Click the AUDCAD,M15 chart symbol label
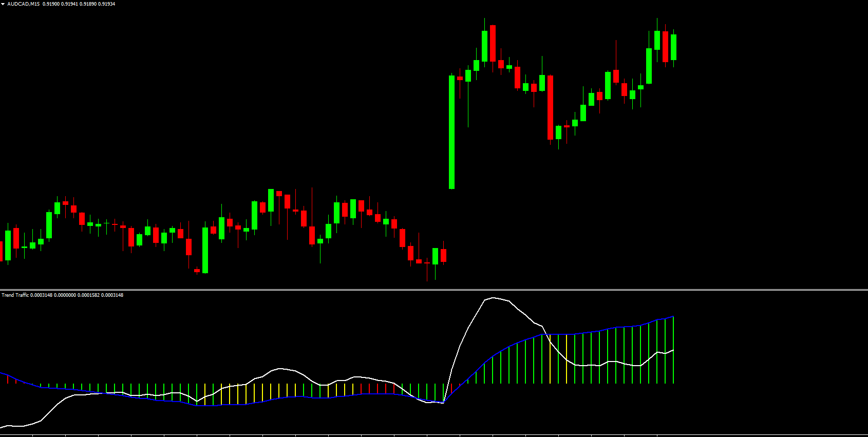This screenshot has width=868, height=437. [x=23, y=4]
